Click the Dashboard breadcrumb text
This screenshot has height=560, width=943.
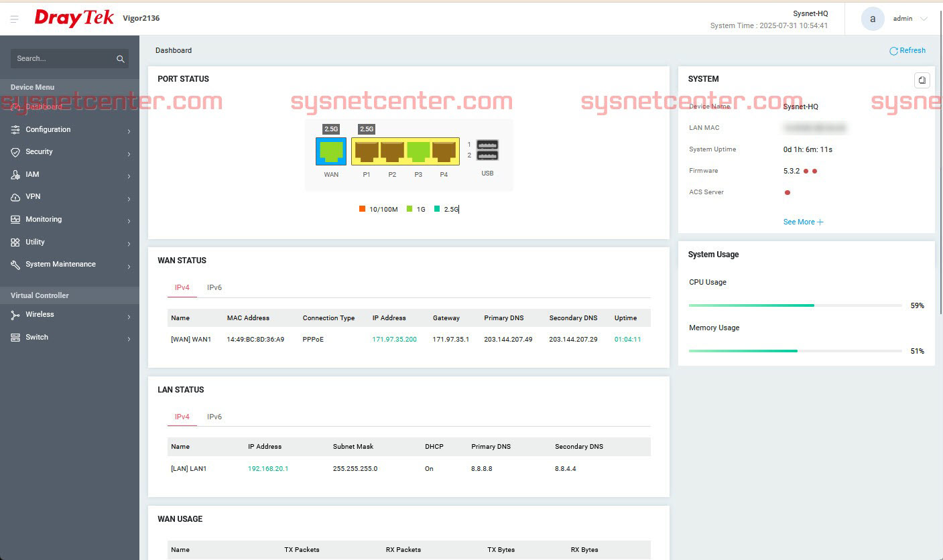(x=174, y=50)
